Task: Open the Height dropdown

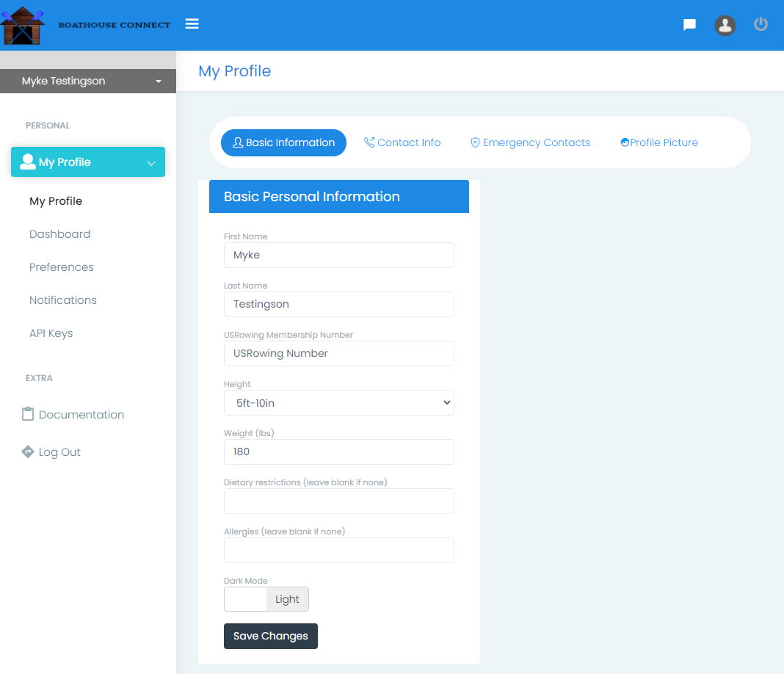Action: pos(338,402)
